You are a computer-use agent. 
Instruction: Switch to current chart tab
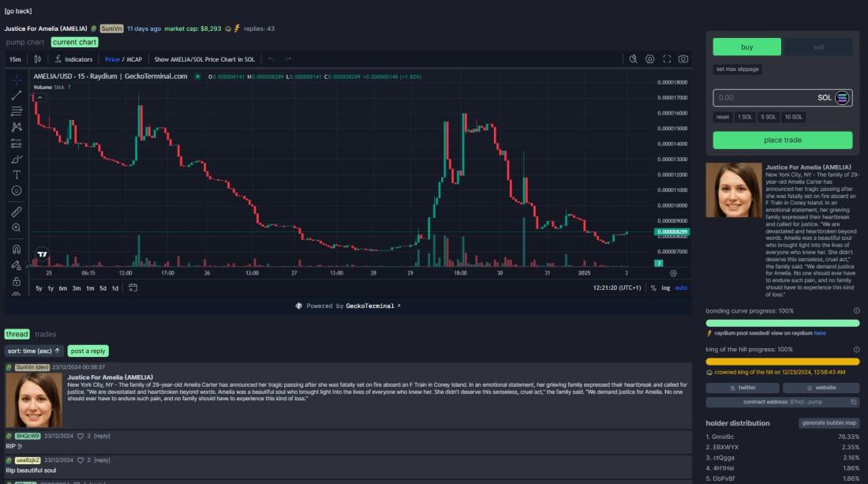pyautogui.click(x=75, y=42)
